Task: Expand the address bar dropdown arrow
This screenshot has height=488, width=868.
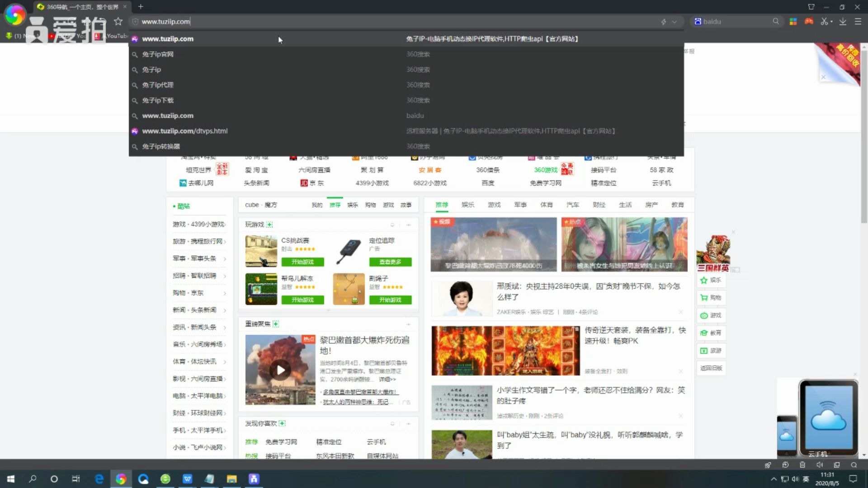Action: [x=675, y=22]
